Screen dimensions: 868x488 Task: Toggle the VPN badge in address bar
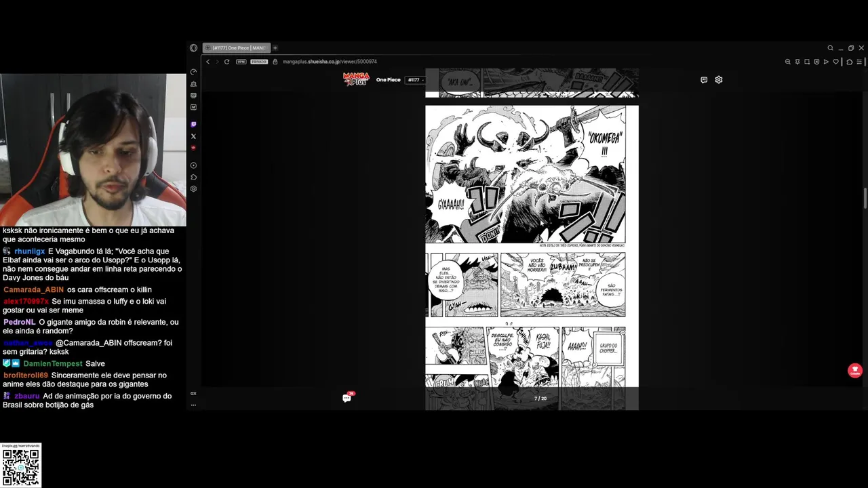[241, 62]
